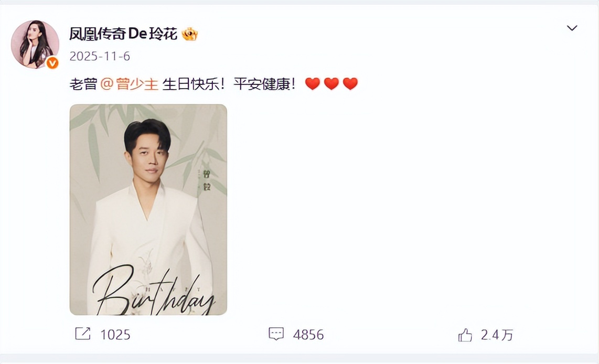Open comments via the speech bubble icon

click(x=275, y=334)
